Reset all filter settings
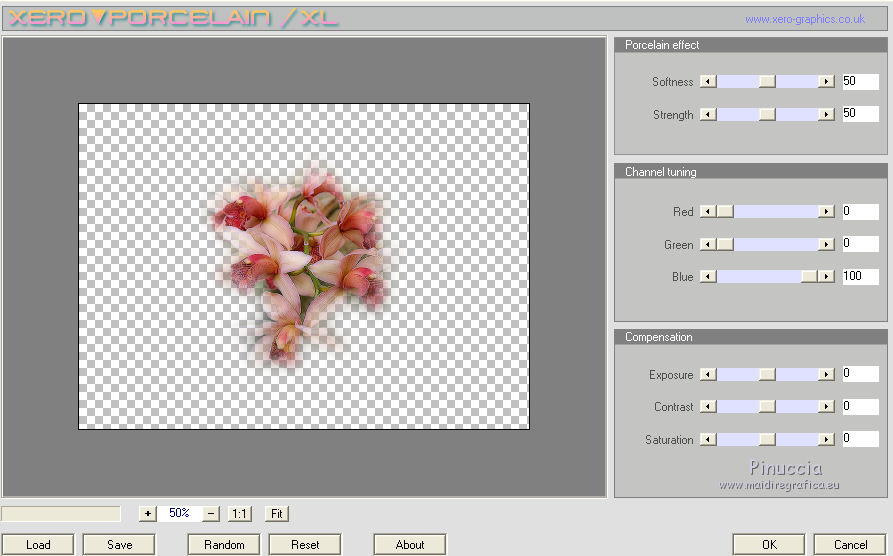The width and height of the screenshot is (893, 556). [305, 545]
